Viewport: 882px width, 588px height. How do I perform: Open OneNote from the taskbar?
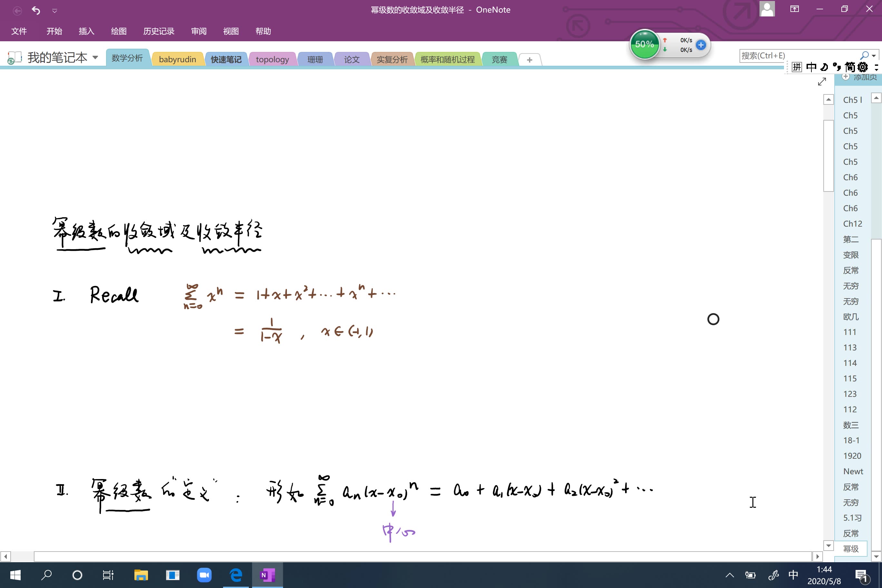pos(267,574)
